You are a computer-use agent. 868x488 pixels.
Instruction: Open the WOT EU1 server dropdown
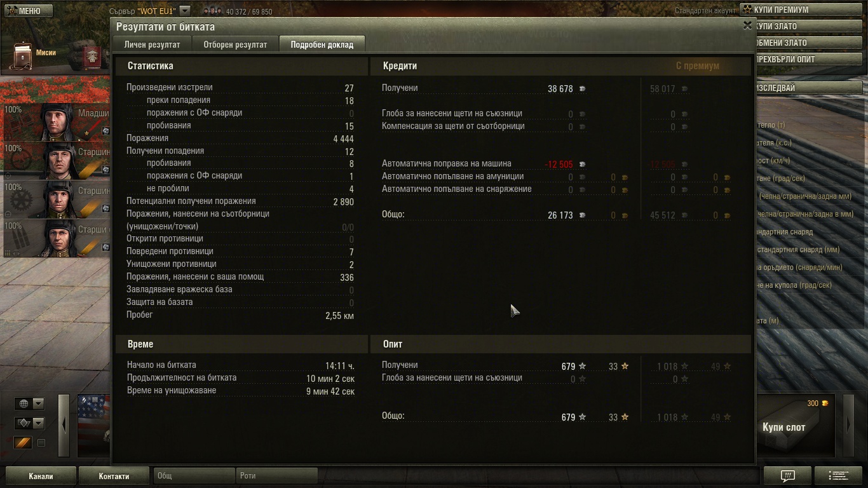click(x=184, y=11)
